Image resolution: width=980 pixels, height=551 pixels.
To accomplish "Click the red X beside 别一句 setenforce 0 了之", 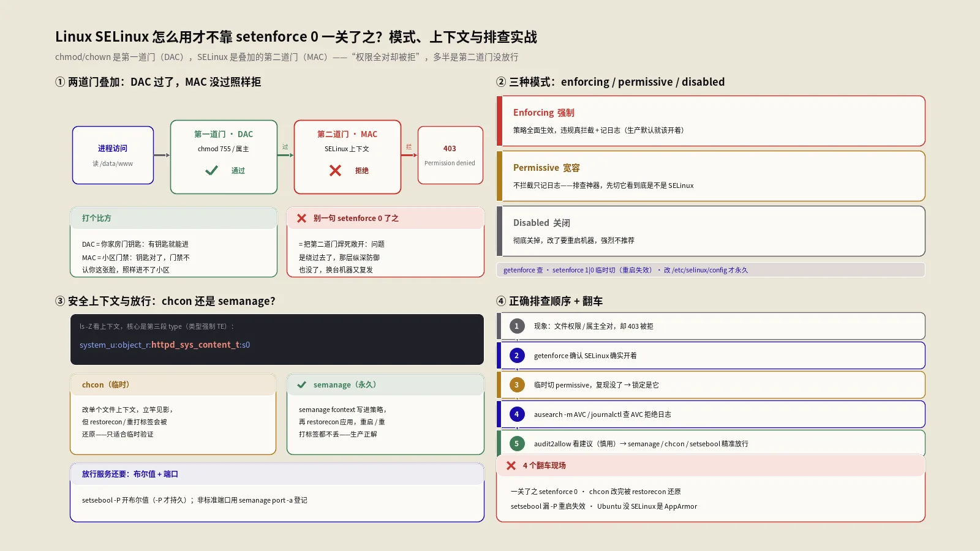I will [x=301, y=218].
